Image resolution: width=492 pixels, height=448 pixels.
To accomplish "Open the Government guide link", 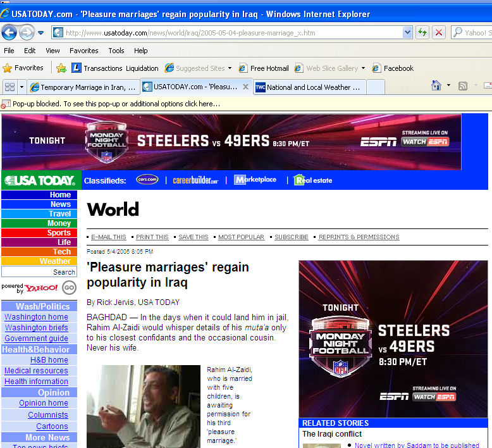I will (37, 338).
